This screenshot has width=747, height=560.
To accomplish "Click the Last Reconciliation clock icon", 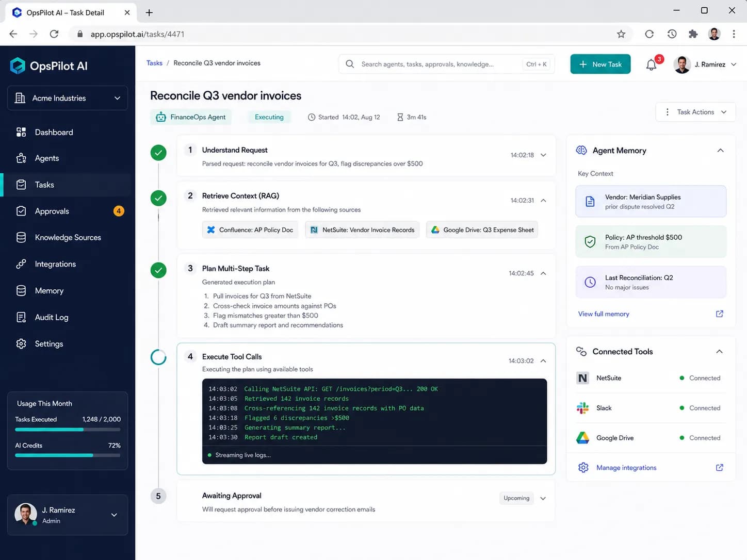I will tap(590, 282).
